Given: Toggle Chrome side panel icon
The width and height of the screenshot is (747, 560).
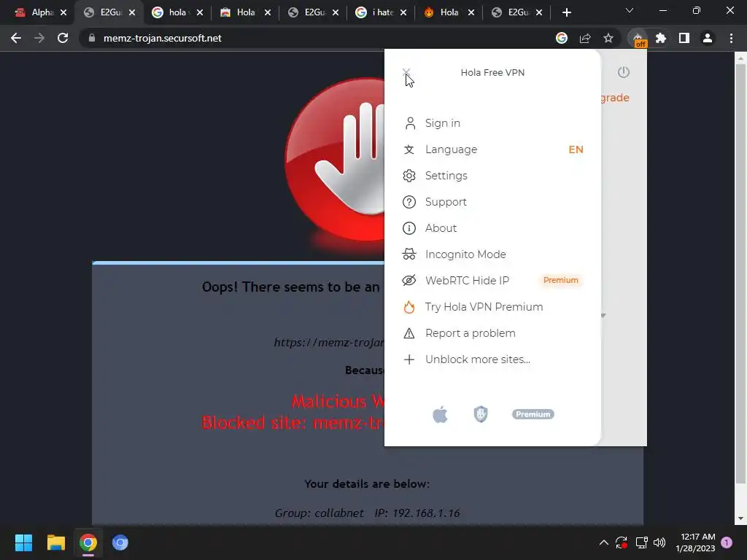Looking at the screenshot, I should pyautogui.click(x=684, y=38).
